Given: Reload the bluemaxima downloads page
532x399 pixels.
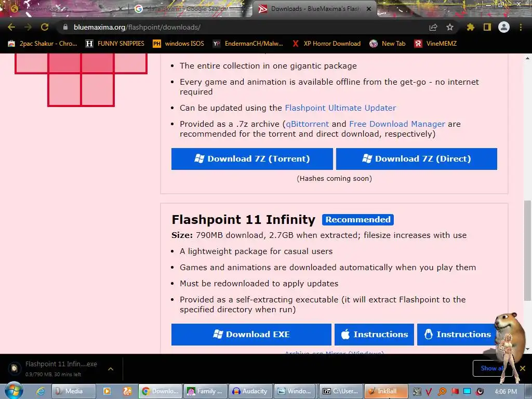Looking at the screenshot, I should [45, 27].
